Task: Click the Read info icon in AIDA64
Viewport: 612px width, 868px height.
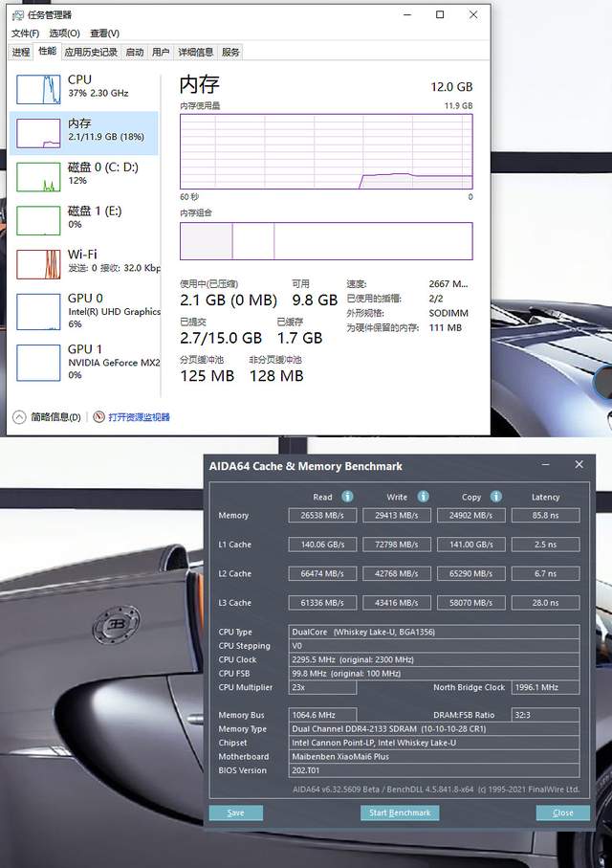Action: tap(347, 496)
